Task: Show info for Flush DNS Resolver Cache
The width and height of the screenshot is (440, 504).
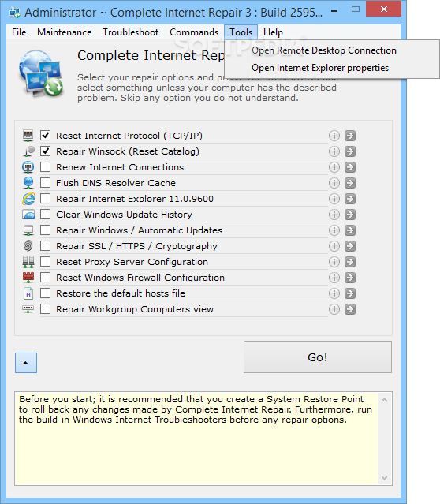Action: [x=334, y=183]
